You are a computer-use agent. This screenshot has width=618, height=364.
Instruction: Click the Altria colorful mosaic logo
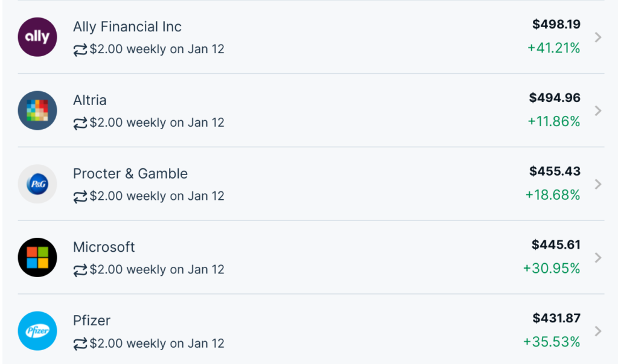(37, 110)
